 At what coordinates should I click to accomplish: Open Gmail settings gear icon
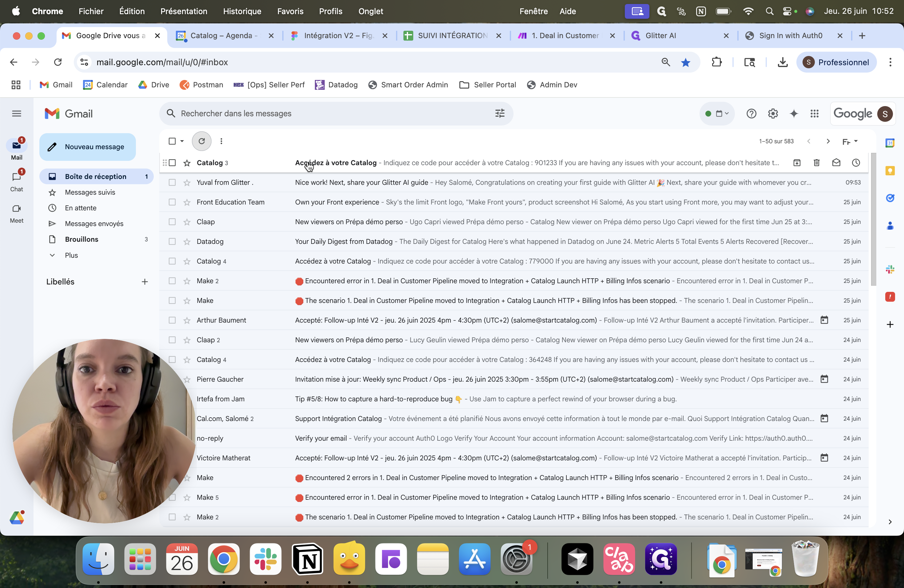point(773,113)
